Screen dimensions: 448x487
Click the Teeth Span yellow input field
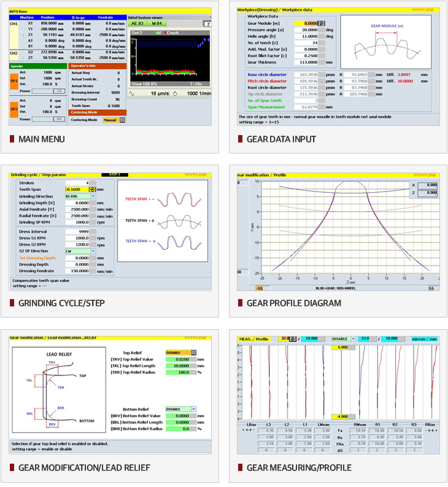click(x=77, y=190)
